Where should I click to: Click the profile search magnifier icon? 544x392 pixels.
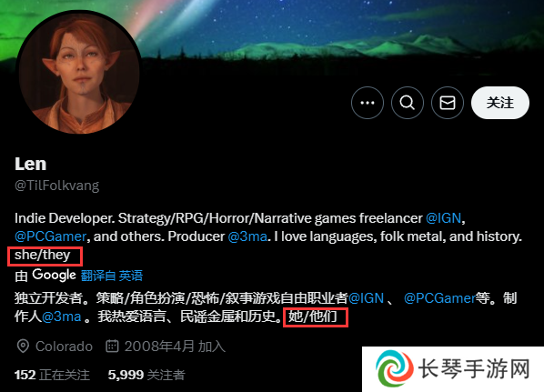coord(408,103)
